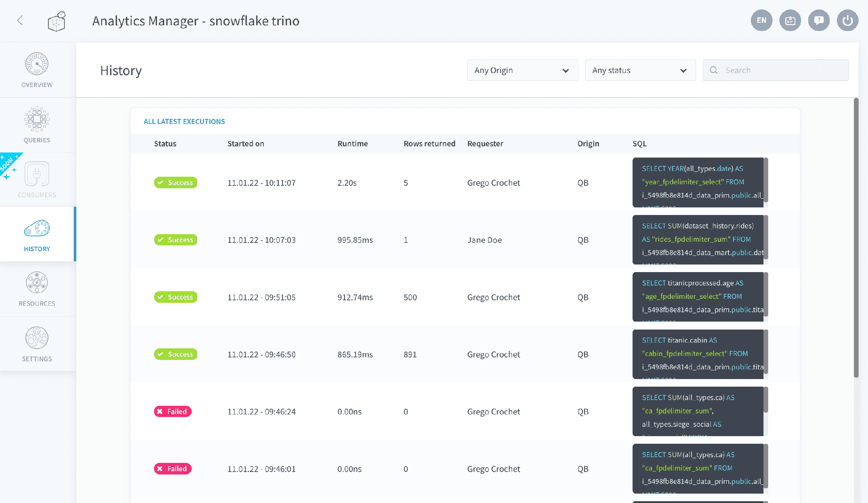This screenshot has height=503, width=868.
Task: Click Failed badge for 09:46:24 execution
Action: (x=173, y=412)
